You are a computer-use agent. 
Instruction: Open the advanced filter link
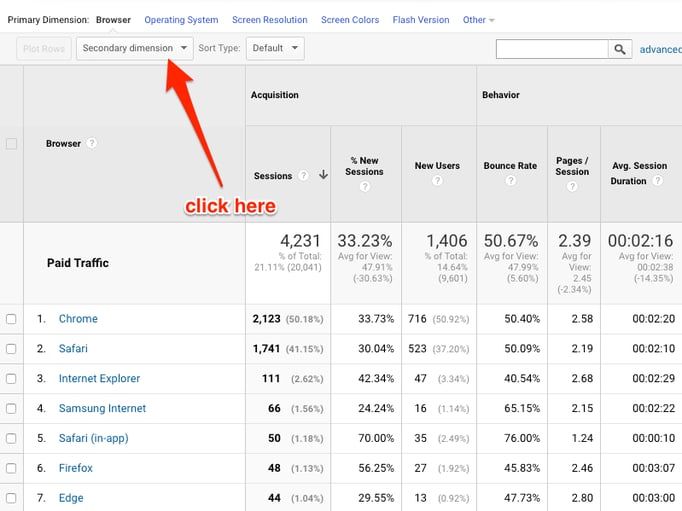pyautogui.click(x=660, y=50)
